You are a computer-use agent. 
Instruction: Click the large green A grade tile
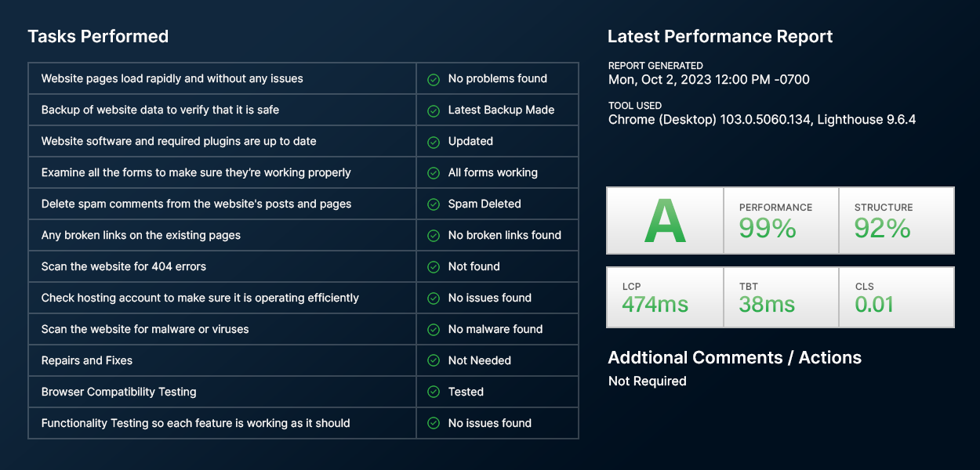pos(665,220)
